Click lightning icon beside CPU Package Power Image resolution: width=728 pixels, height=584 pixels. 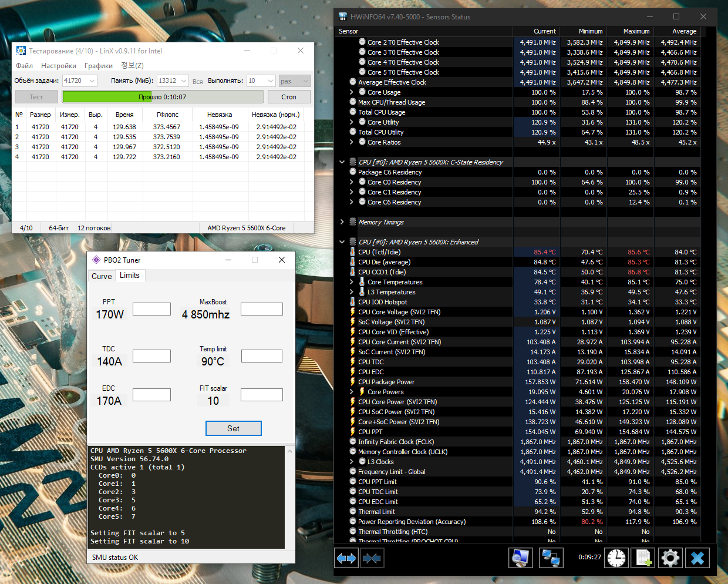pyautogui.click(x=353, y=382)
